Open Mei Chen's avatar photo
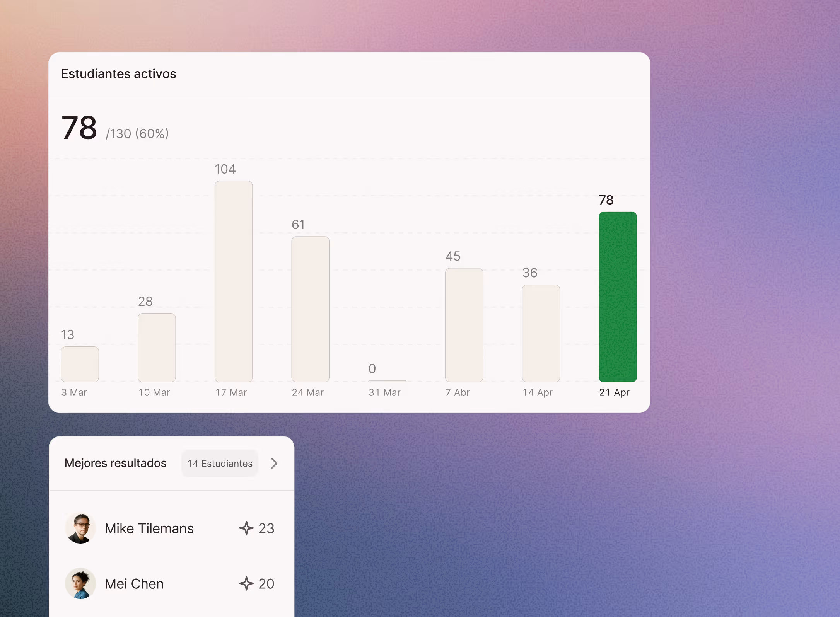 (80, 583)
